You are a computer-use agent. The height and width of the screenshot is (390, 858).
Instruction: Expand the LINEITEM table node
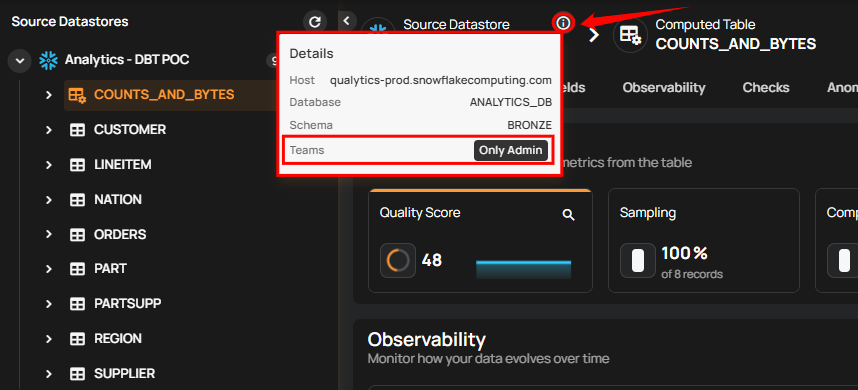(49, 165)
